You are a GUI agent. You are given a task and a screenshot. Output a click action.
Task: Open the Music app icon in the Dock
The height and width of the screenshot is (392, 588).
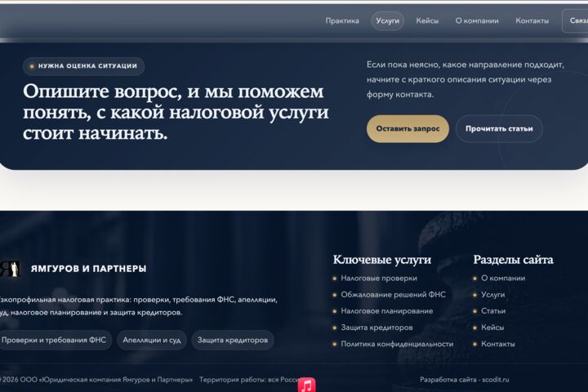[x=306, y=385]
